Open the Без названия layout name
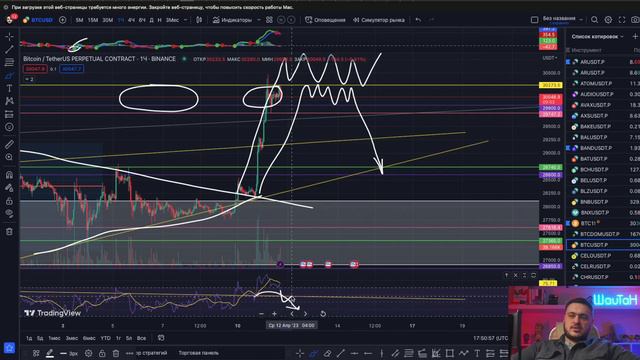The image size is (640, 360). (x=559, y=19)
